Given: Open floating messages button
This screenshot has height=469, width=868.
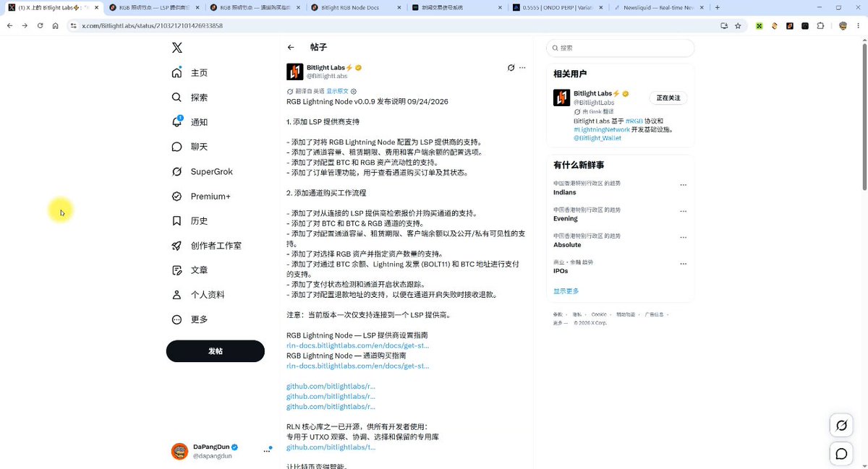Looking at the screenshot, I should (x=841, y=454).
